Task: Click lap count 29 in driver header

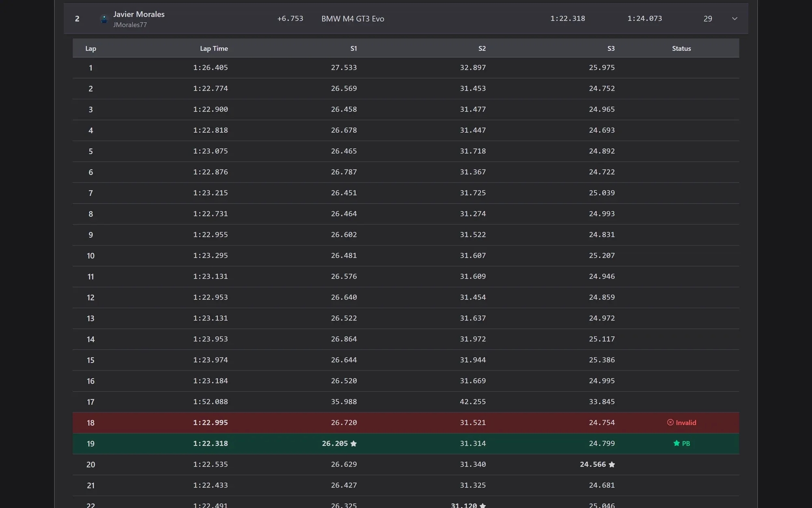Action: (x=708, y=19)
